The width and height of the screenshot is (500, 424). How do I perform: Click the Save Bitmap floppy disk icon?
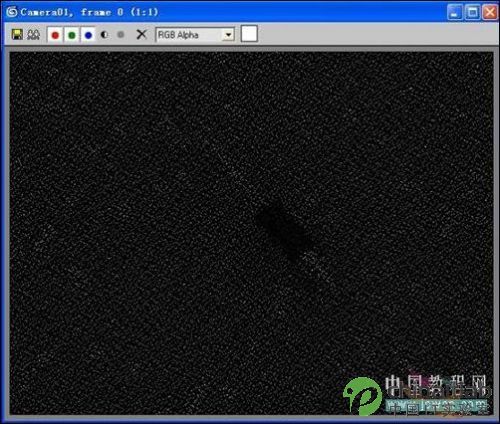tap(17, 34)
